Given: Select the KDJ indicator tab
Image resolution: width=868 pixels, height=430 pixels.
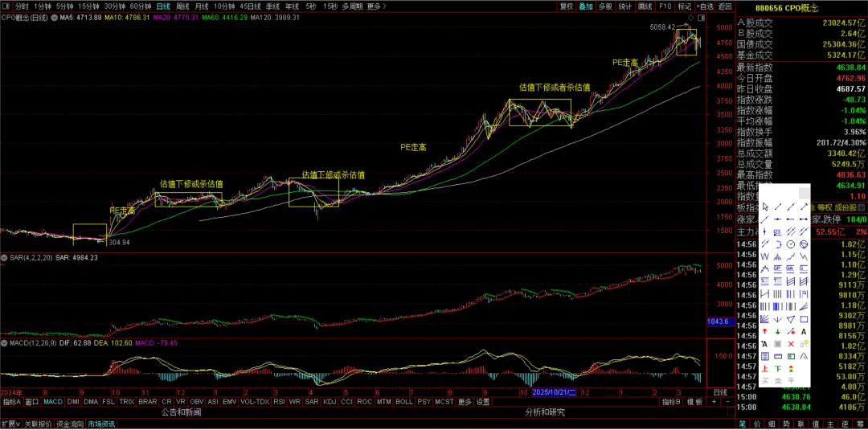Looking at the screenshot, I should [x=330, y=402].
